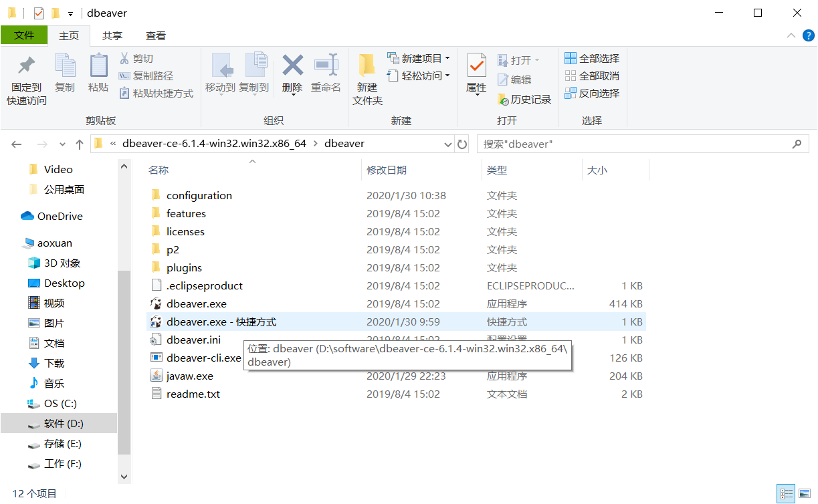Click 全部取消 to clear selection
This screenshot has height=504, width=818.
[x=592, y=76]
